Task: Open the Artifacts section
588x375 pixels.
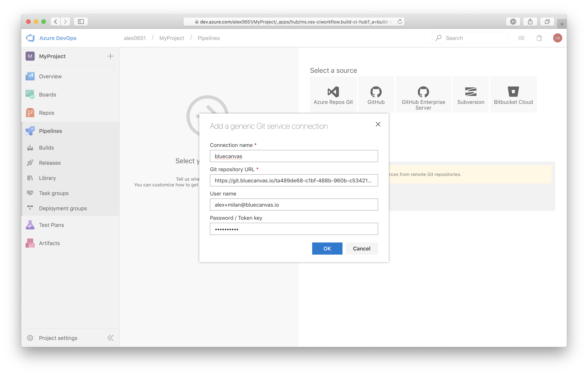Action: coord(49,243)
